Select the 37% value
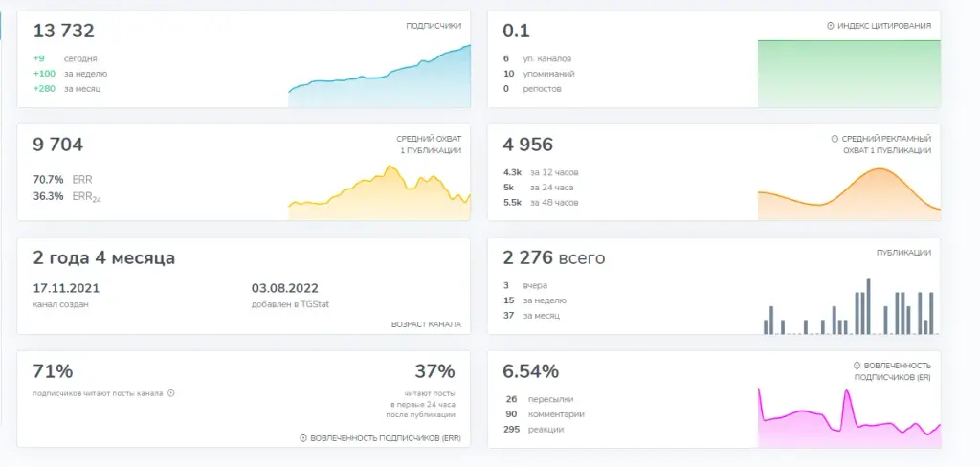980x467 pixels. coord(435,371)
